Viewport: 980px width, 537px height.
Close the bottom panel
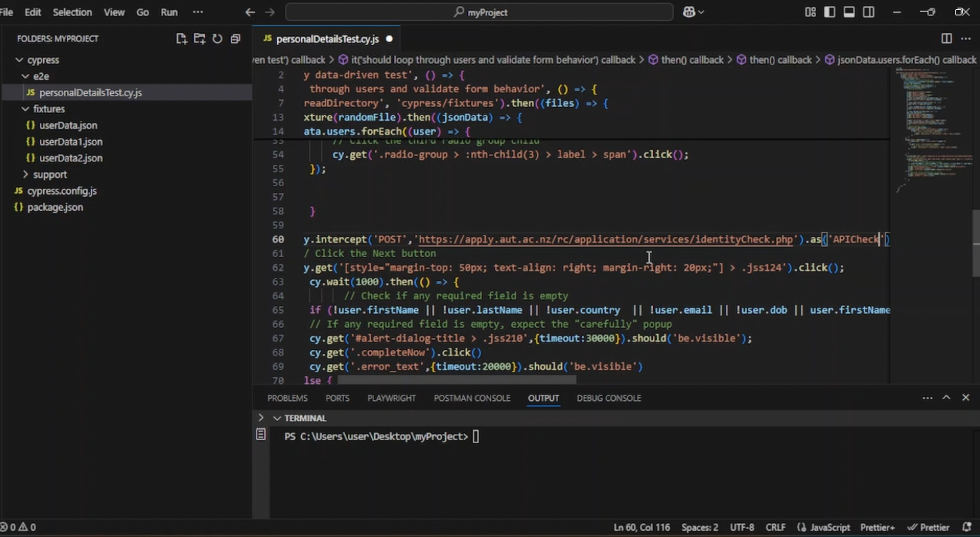tap(965, 398)
